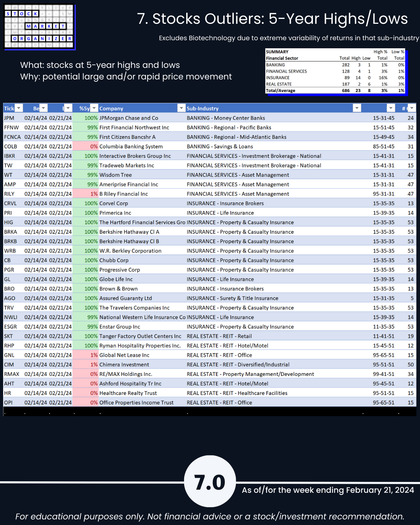Click the Total/Average row in summary table
Image resolution: width=420 pixels, height=525 pixels.
tap(335, 90)
